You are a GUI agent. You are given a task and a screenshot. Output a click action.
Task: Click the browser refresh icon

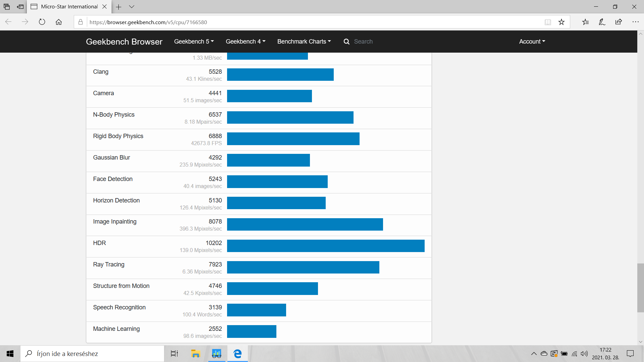42,22
